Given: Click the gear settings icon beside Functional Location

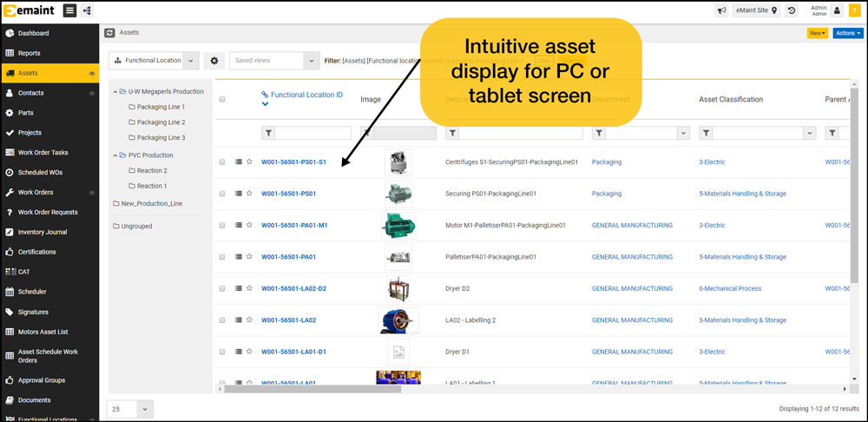Looking at the screenshot, I should [x=214, y=61].
